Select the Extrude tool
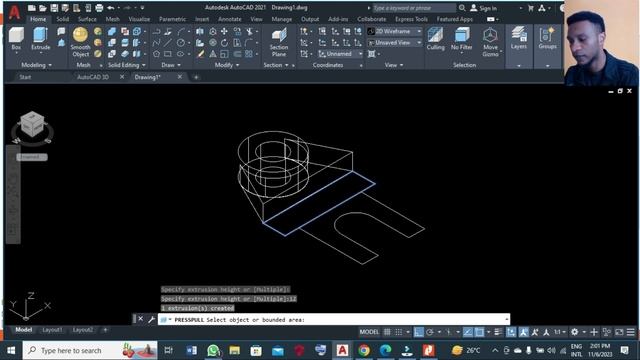The width and height of the screenshot is (640, 360). click(x=40, y=39)
